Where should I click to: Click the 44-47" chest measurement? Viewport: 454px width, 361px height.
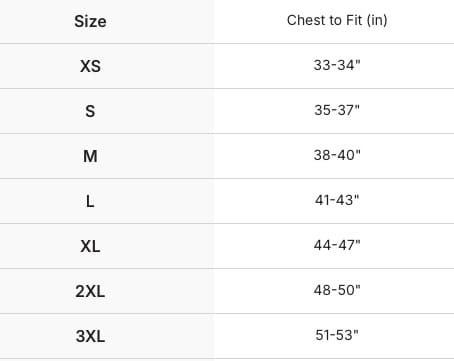pos(337,245)
